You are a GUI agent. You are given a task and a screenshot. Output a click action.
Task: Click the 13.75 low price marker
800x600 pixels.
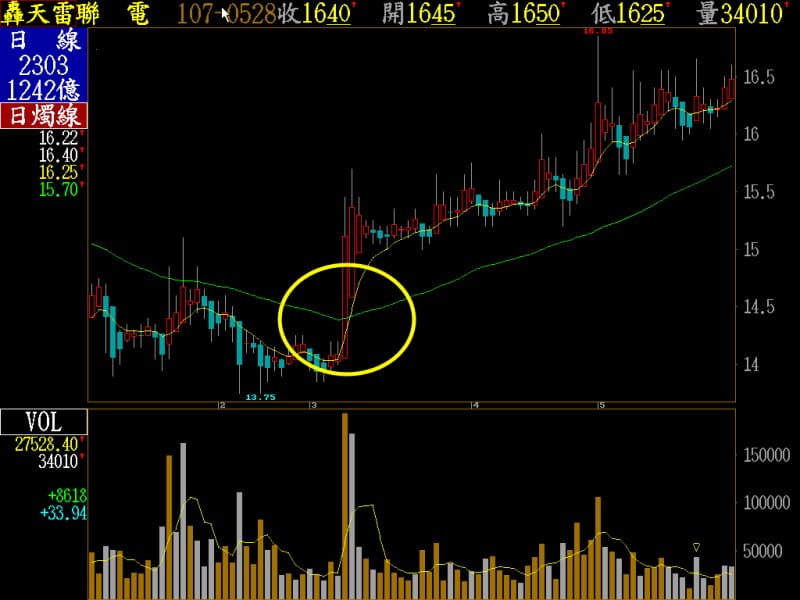tap(260, 397)
